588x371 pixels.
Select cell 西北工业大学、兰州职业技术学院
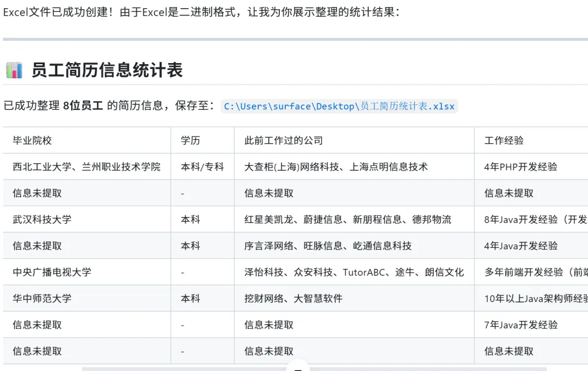tap(87, 167)
